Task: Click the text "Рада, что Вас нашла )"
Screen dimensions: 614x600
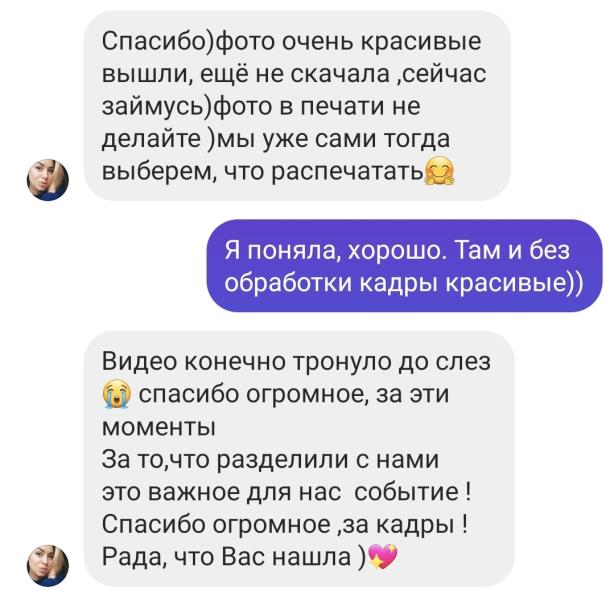Action: [234, 557]
